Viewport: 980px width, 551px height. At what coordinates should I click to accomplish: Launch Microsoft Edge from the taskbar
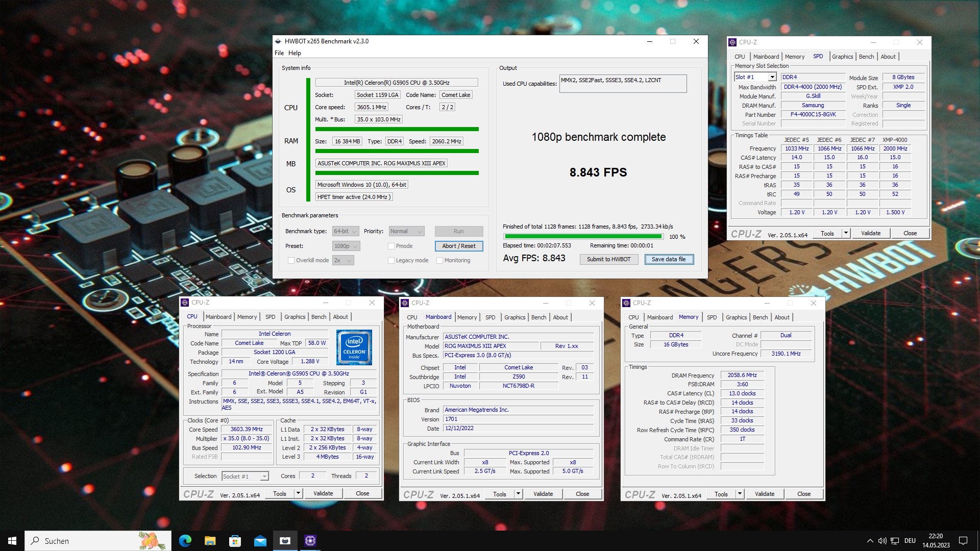coord(185,541)
